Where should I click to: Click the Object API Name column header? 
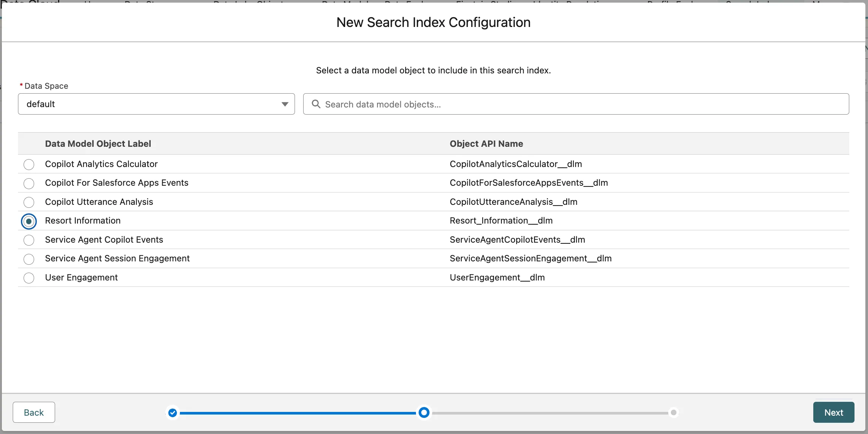pyautogui.click(x=486, y=144)
